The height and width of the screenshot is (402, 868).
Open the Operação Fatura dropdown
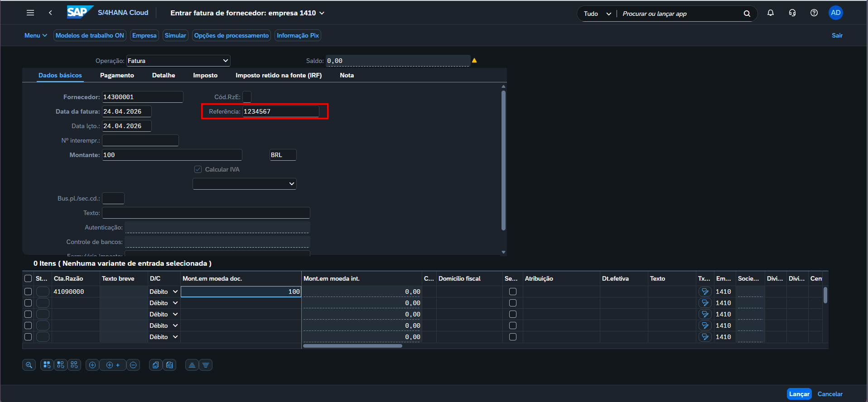point(178,61)
